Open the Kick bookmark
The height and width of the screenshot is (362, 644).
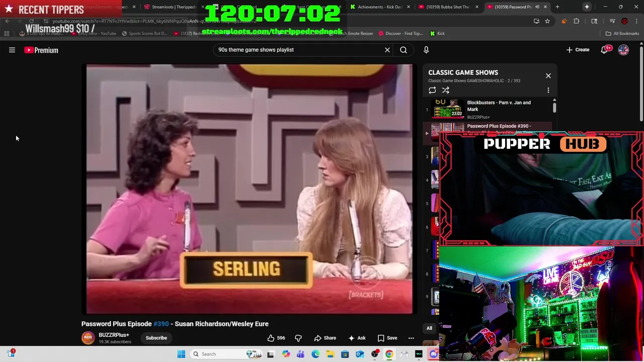[x=437, y=33]
